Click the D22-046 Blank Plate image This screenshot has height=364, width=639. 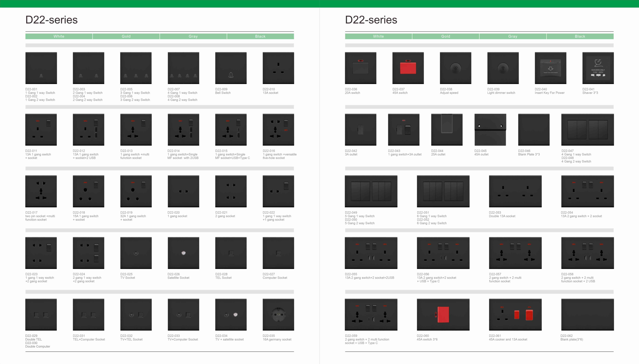click(534, 130)
